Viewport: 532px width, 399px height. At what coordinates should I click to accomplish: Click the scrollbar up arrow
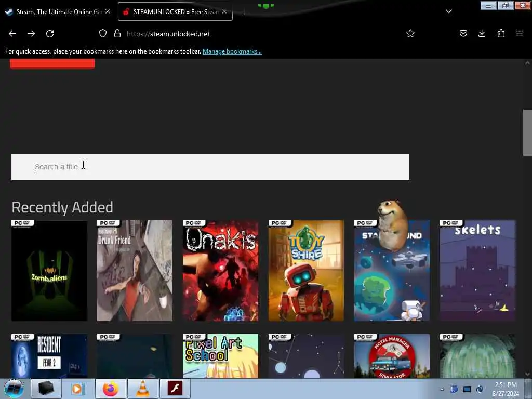(x=527, y=63)
